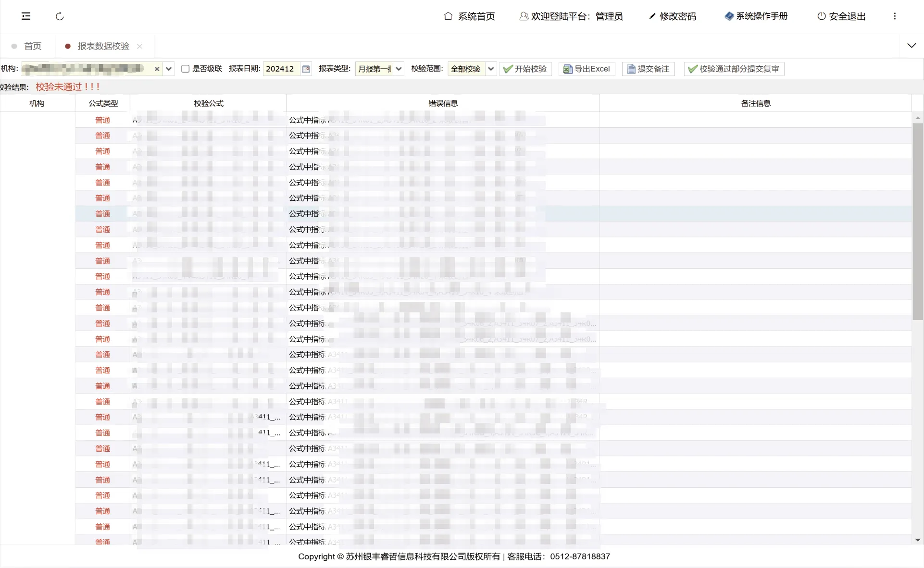Expand the tab list chevron at right
The width and height of the screenshot is (924, 568).
pos(912,46)
